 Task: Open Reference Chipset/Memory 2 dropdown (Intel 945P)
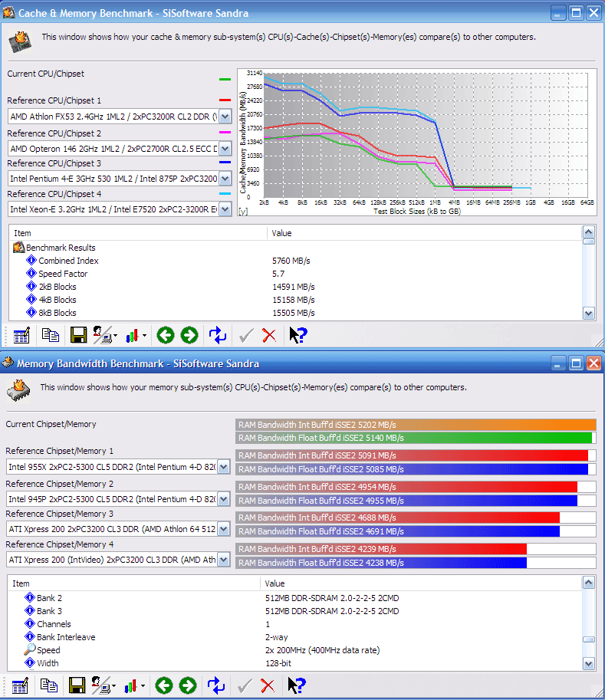tap(224, 499)
